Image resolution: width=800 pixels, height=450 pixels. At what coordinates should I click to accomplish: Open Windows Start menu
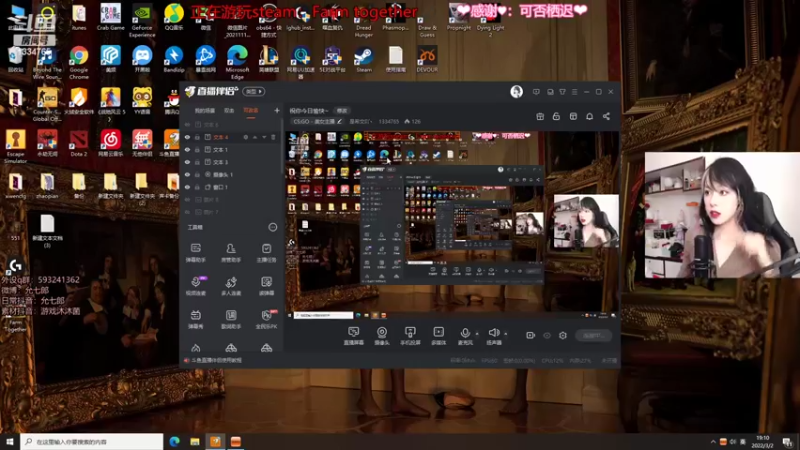click(x=10, y=441)
